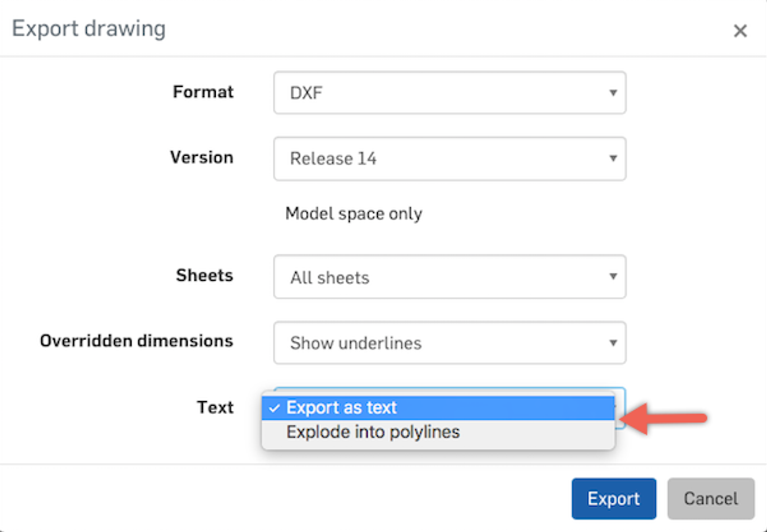Toggle the Model space only option
The image size is (767, 532).
[x=353, y=214]
